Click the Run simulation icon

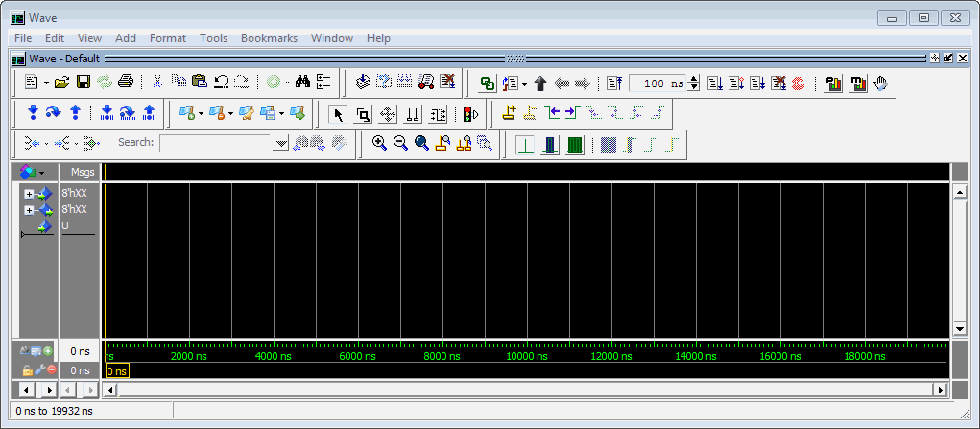714,83
